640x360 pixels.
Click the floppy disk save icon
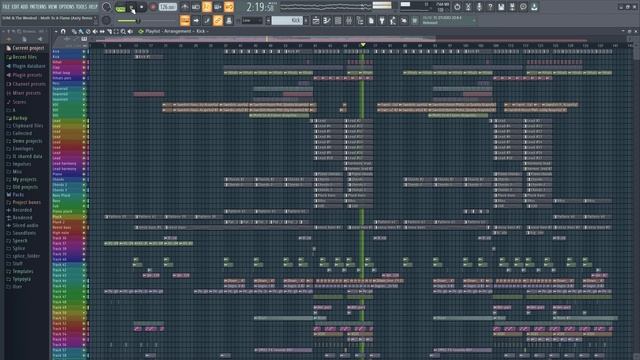point(501,7)
